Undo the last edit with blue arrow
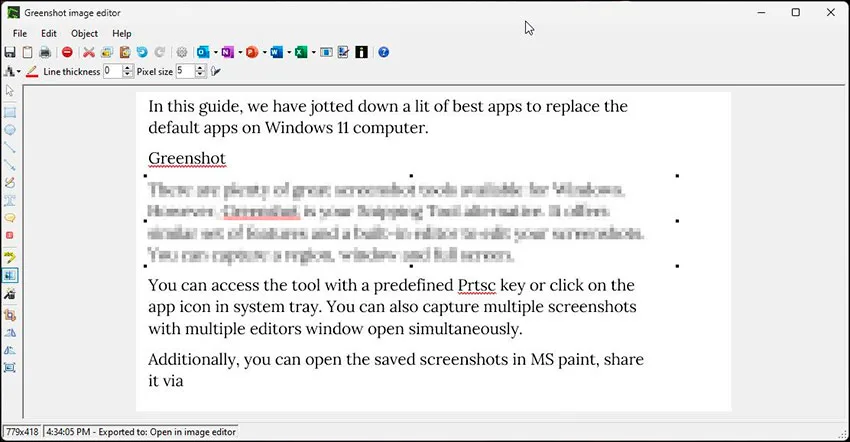This screenshot has height=442, width=850. pos(142,52)
